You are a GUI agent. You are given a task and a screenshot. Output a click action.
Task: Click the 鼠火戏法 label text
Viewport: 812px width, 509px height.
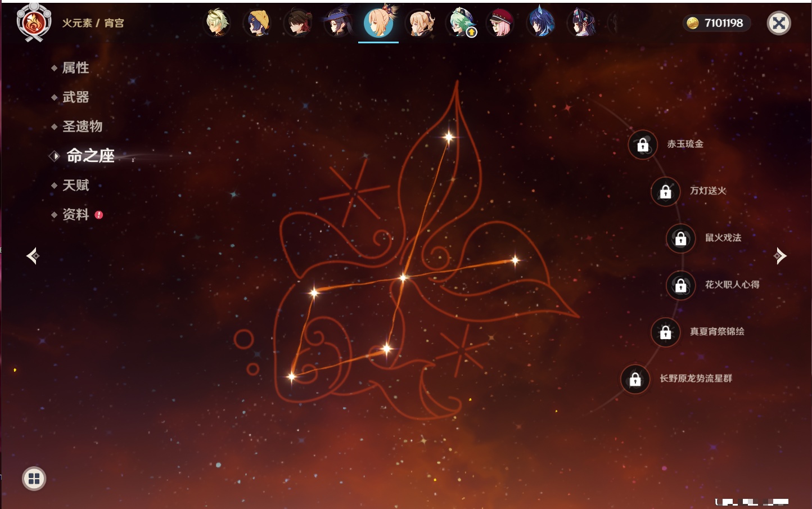tap(723, 237)
